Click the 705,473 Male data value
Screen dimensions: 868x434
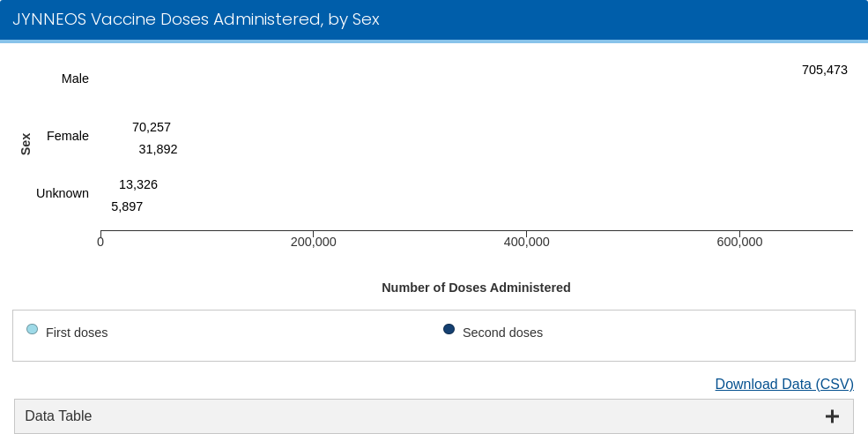tap(824, 70)
